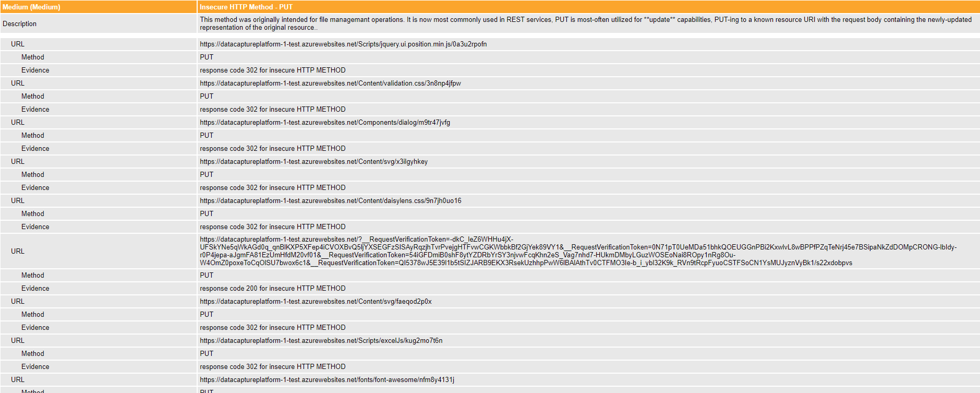
Task: Click evidence text below jquery.ui.position URL
Action: click(273, 70)
